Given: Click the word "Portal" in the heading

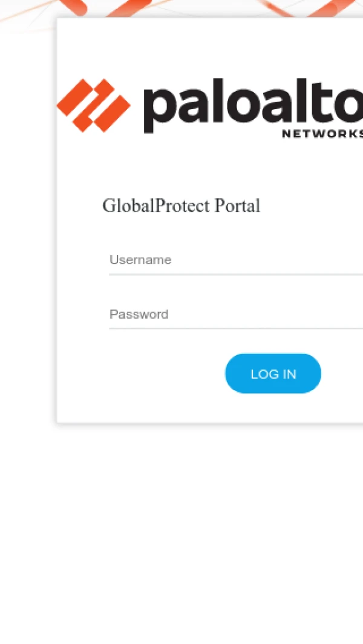Looking at the screenshot, I should pos(237,206).
